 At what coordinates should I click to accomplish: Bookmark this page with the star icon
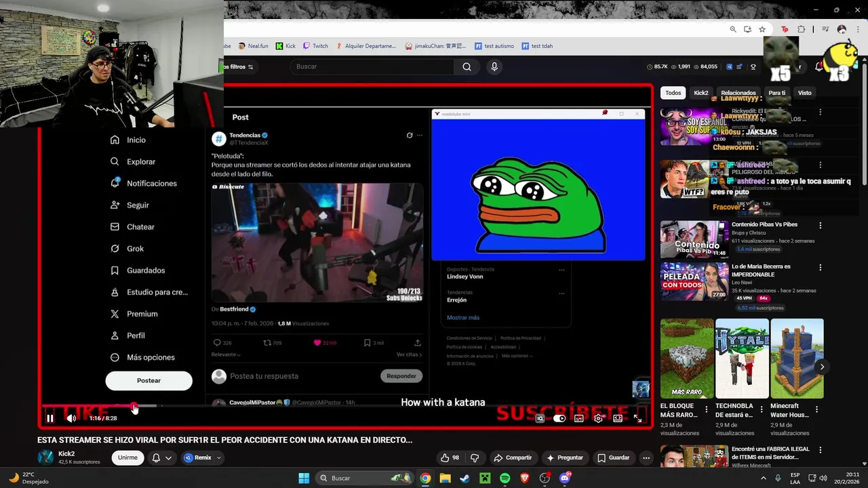pos(762,29)
